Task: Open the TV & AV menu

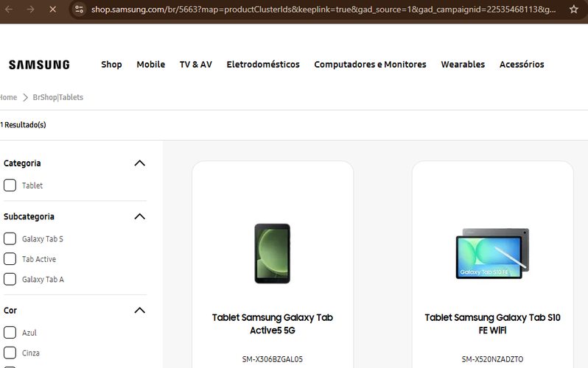Action: tap(196, 65)
